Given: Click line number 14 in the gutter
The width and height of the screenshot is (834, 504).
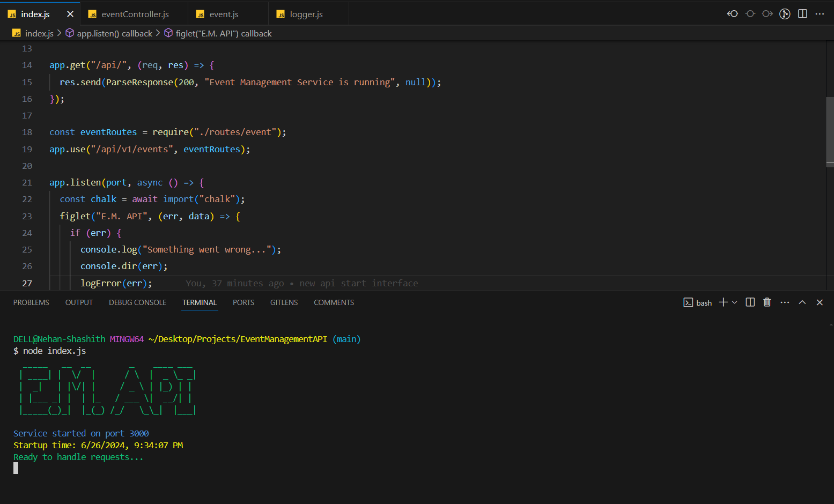Looking at the screenshot, I should 27,65.
